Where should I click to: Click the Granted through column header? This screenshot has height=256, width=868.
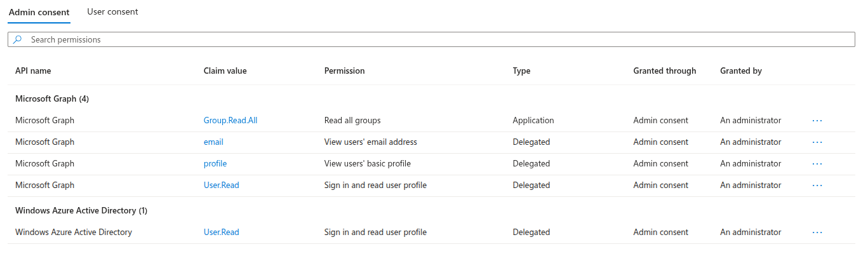coord(664,71)
